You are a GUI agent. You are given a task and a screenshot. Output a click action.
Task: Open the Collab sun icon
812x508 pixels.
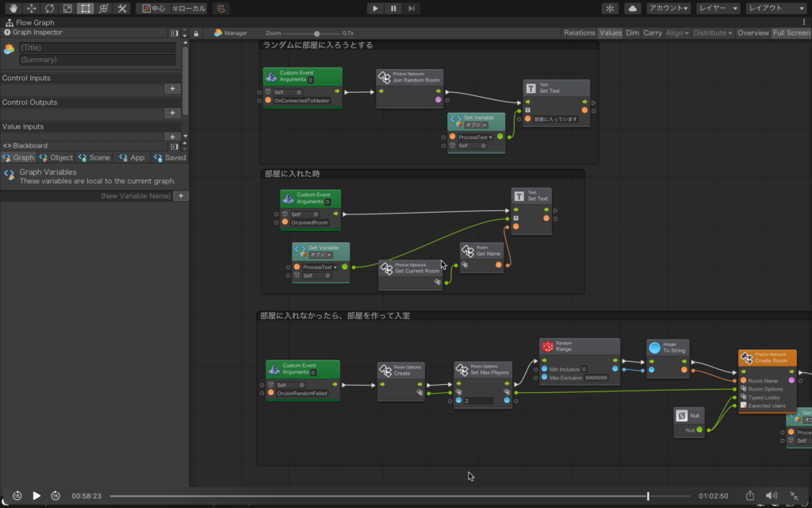click(x=610, y=8)
